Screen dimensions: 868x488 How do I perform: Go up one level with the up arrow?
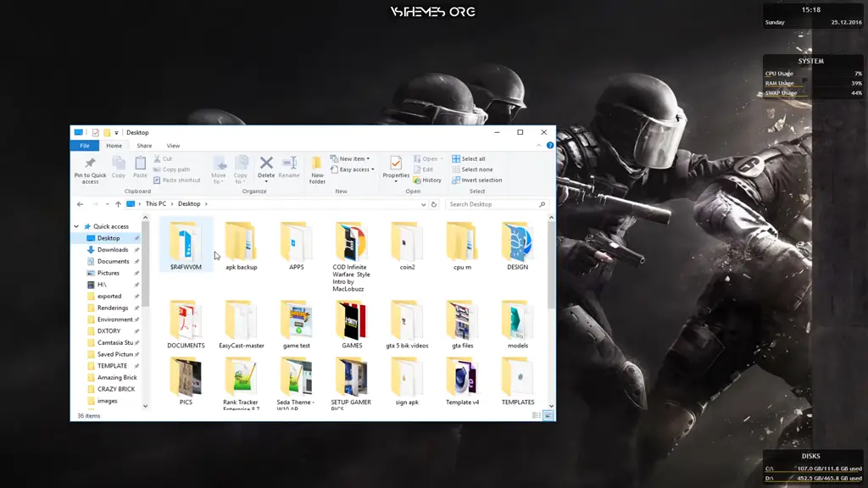click(117, 204)
